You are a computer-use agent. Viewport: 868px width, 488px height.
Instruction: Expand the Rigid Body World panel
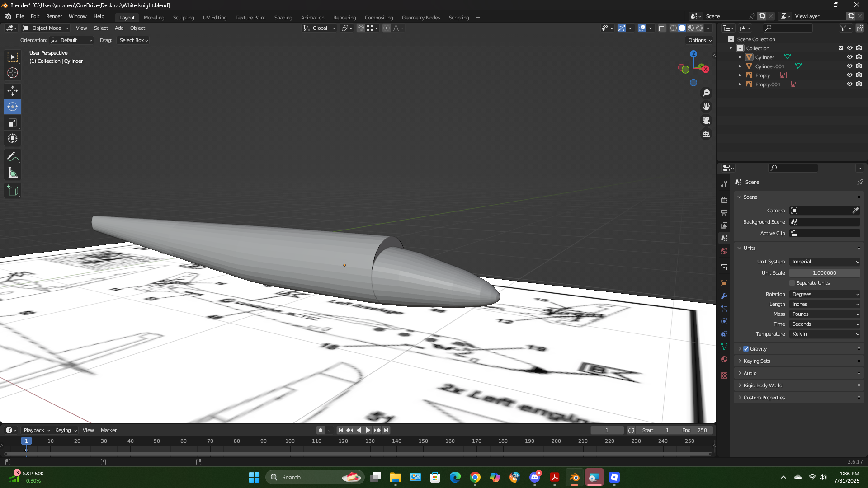tap(763, 385)
